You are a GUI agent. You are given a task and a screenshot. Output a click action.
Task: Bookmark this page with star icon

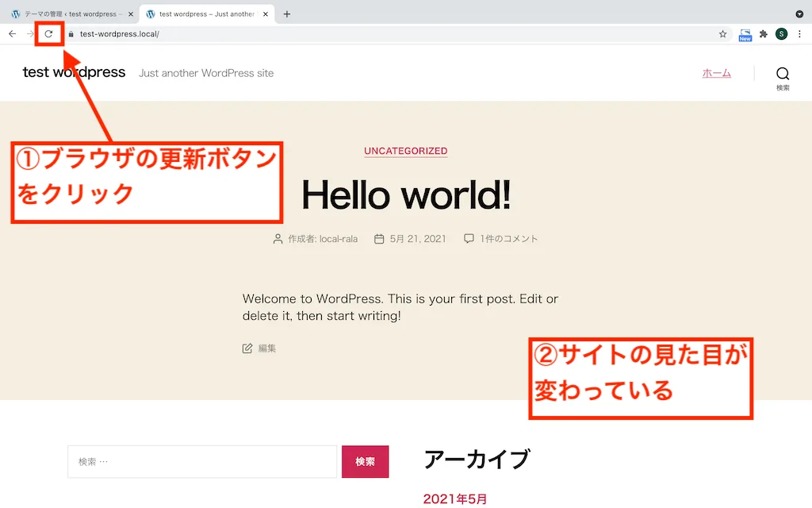[723, 33]
